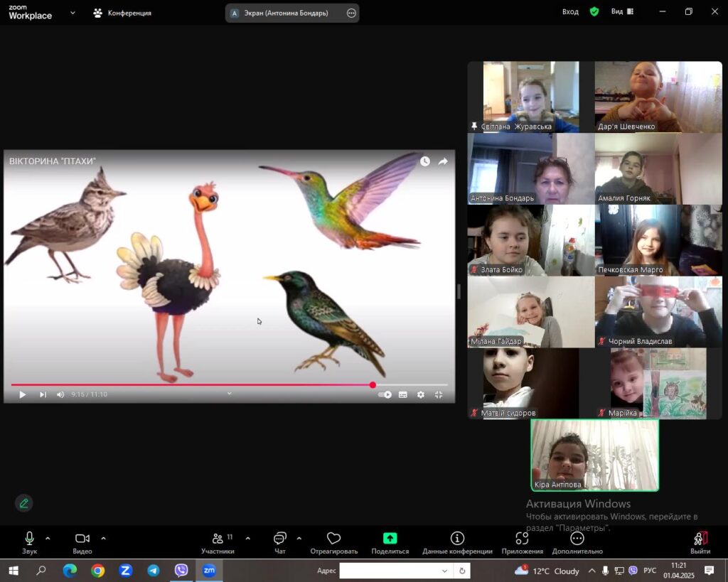Open Windows taskbar search

coord(41,571)
